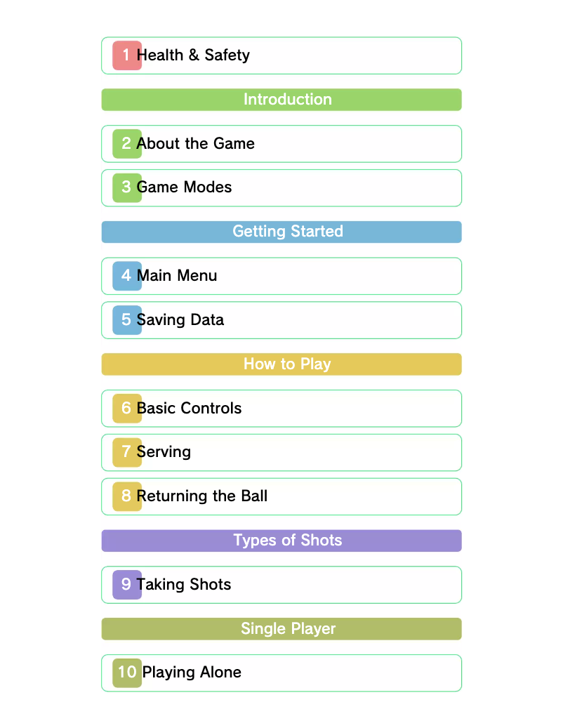Select the Main Menu list entry

point(281,276)
